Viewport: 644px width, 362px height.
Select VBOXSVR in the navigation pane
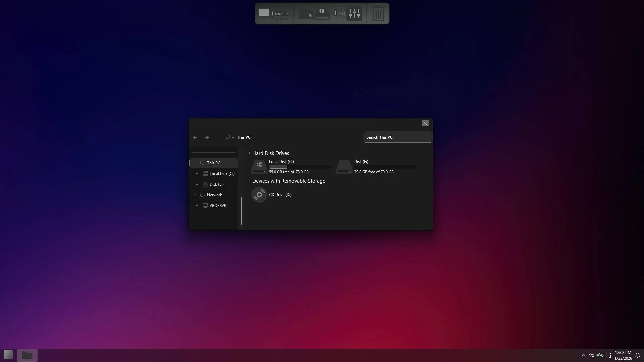tap(218, 206)
